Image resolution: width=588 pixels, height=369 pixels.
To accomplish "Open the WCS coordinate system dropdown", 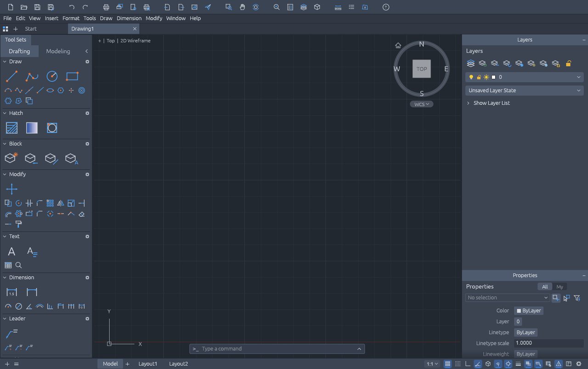I will point(422,104).
